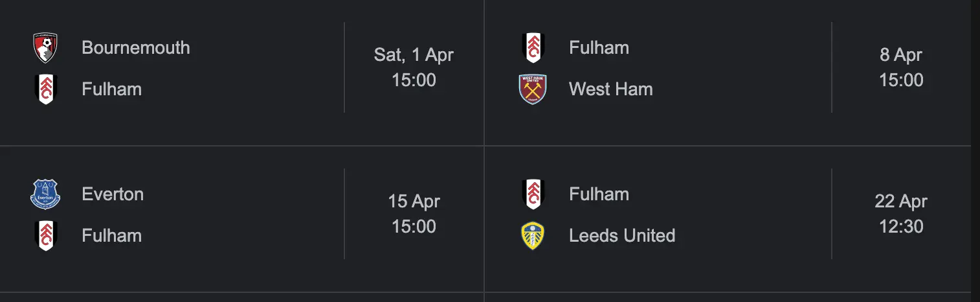Viewport: 980px width, 302px height.
Task: Select Fulham name above Leeds United
Action: coord(599,194)
